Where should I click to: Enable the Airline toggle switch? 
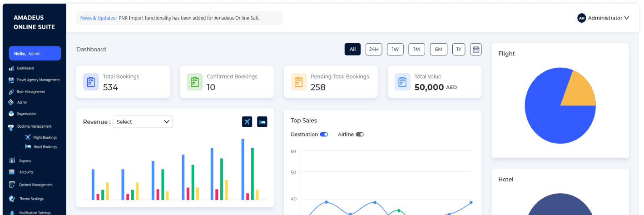[x=360, y=135]
